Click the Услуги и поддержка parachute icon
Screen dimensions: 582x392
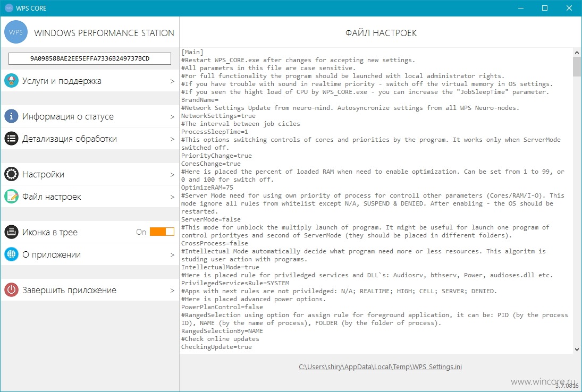pyautogui.click(x=12, y=81)
